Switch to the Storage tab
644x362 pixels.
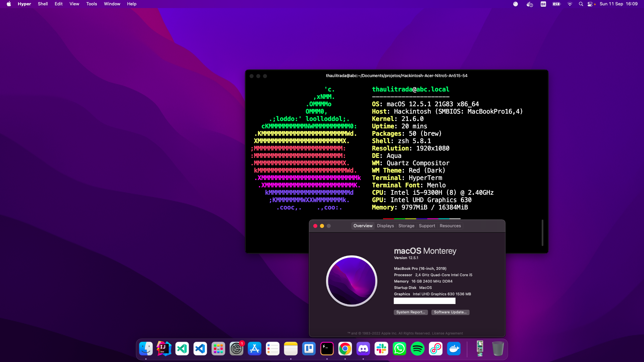point(406,226)
